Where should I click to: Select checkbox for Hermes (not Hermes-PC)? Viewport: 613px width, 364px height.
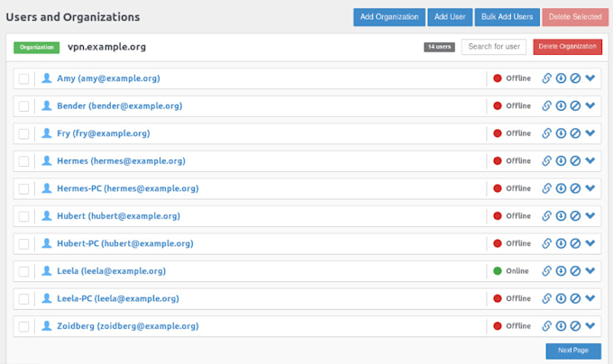23,161
